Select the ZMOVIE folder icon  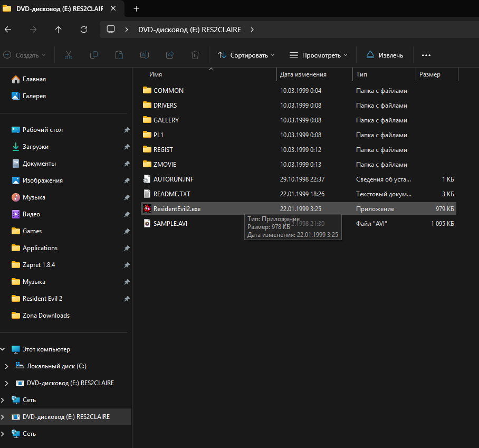(x=147, y=165)
